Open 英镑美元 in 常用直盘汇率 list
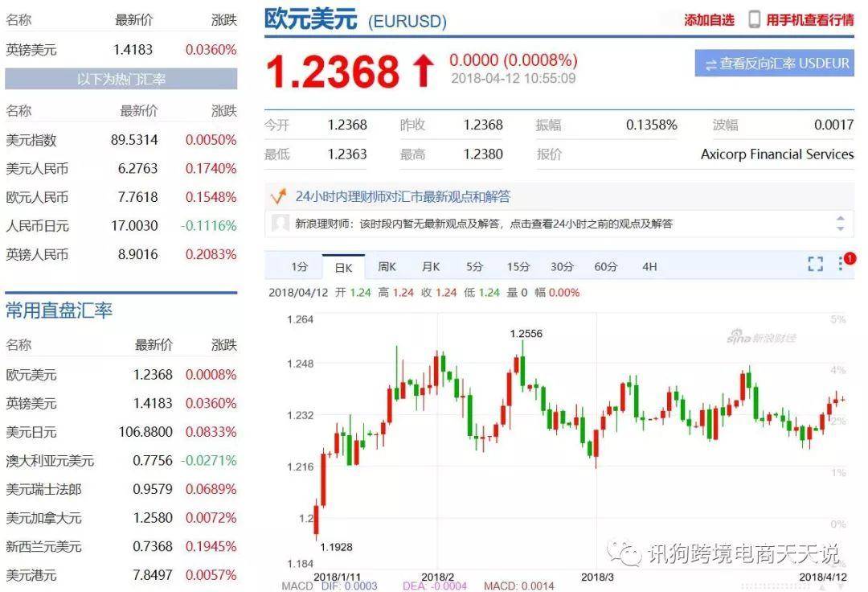 click(x=121, y=403)
